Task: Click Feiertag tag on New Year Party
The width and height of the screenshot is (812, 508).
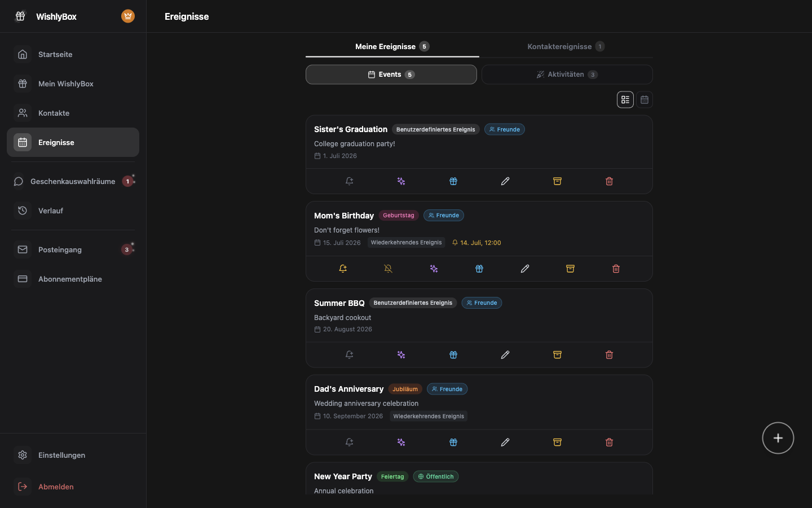Action: tap(392, 476)
